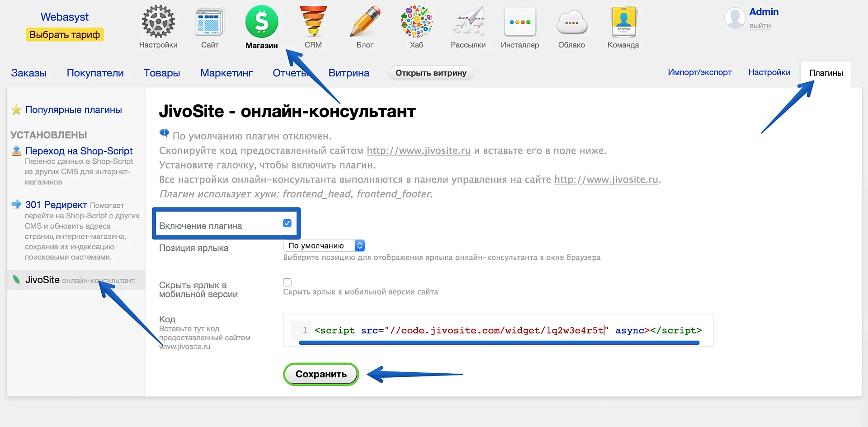Screen dimensions: 868x427
Task: Open the 301 Редирект plugin link
Action: 56,205
